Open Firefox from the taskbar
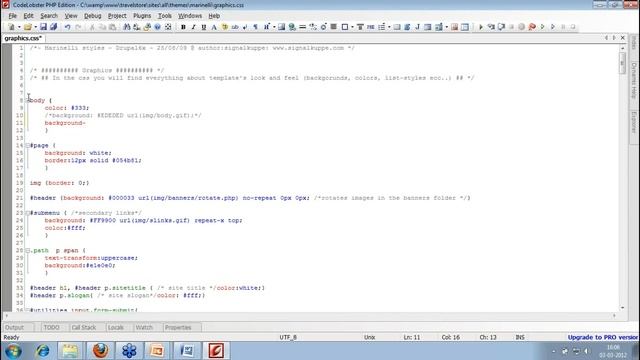Viewport: 640px width, 360px height. tap(100, 351)
